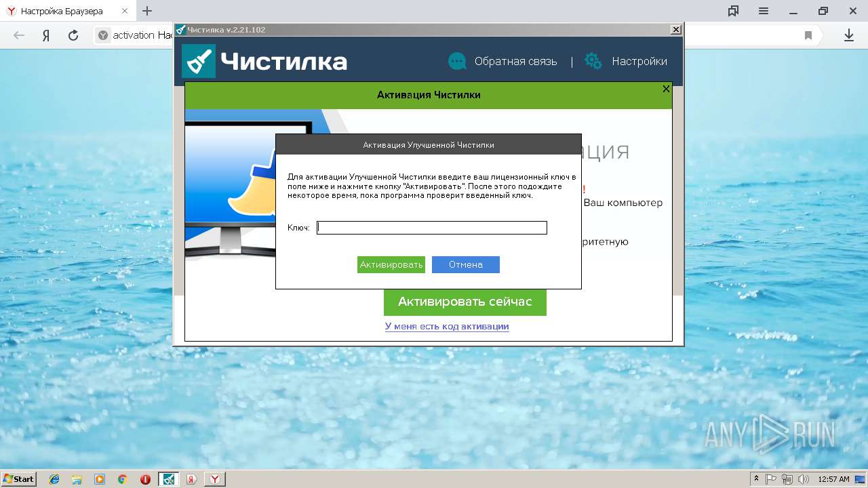Open Настройки settings text
This screenshot has height=488, width=868.
[x=639, y=62]
